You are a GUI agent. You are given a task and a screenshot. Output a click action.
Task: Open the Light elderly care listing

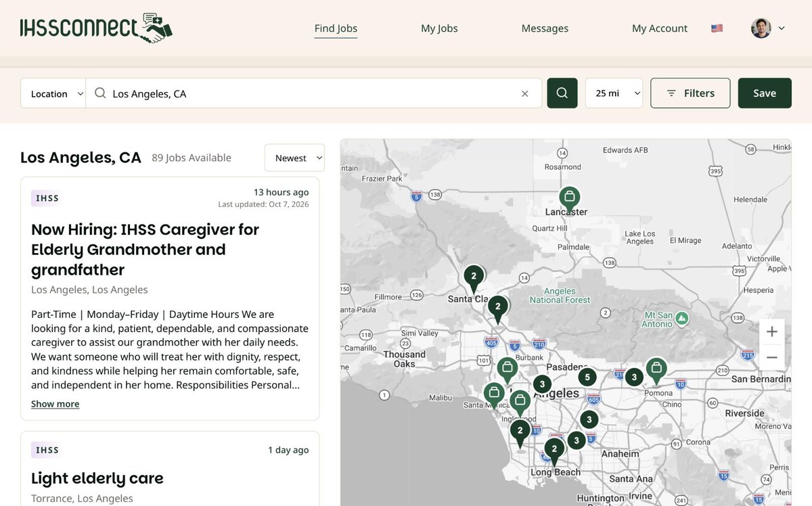[x=97, y=478]
